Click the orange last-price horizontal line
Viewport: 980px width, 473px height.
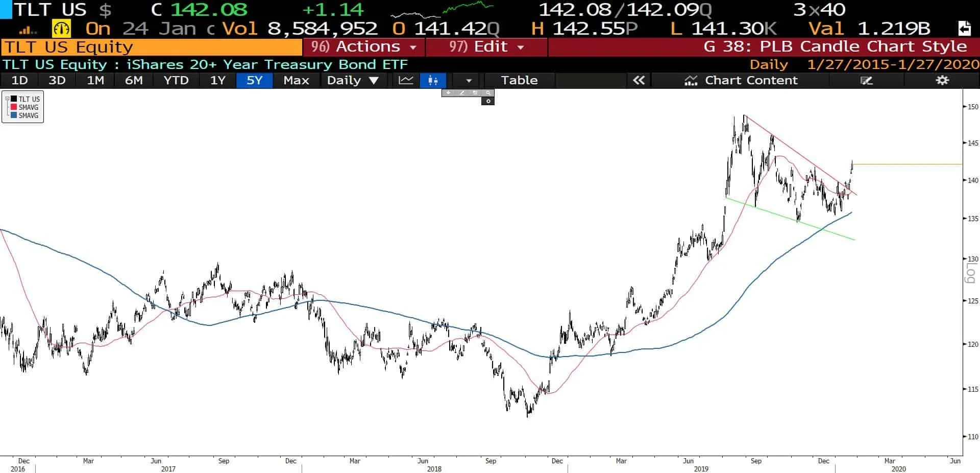pos(908,164)
